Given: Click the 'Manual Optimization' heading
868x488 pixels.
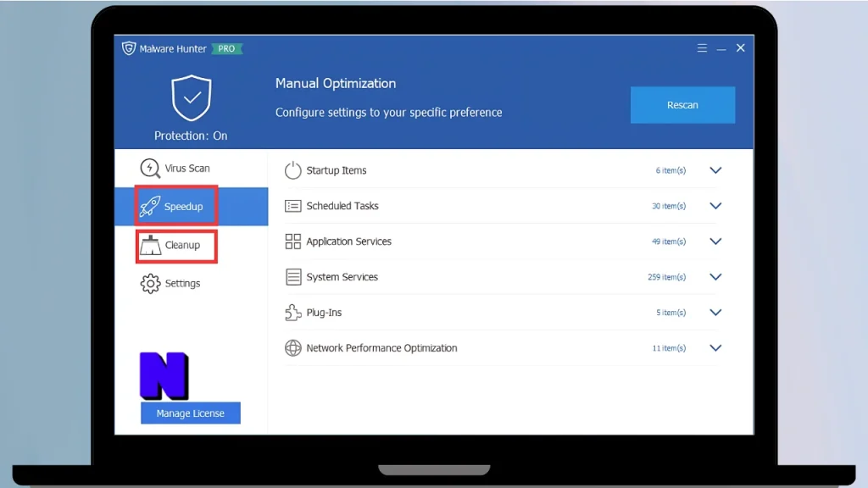Looking at the screenshot, I should coord(336,84).
